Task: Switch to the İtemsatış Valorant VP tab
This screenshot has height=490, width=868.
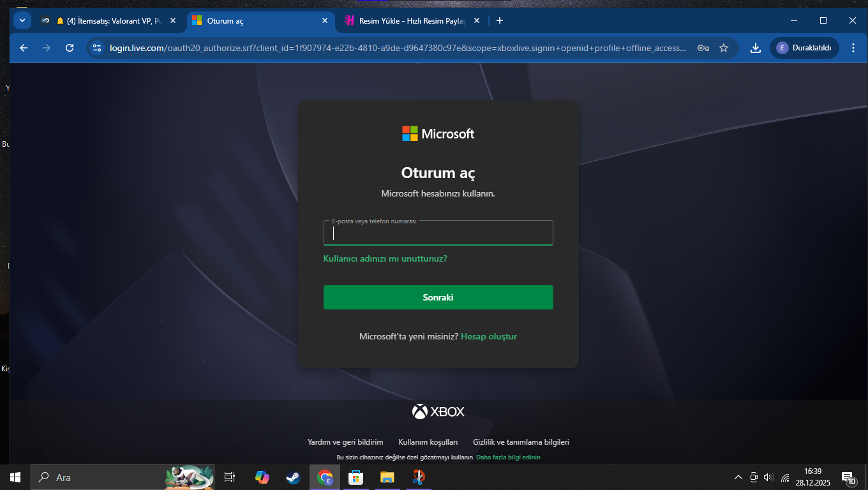Action: click(108, 20)
